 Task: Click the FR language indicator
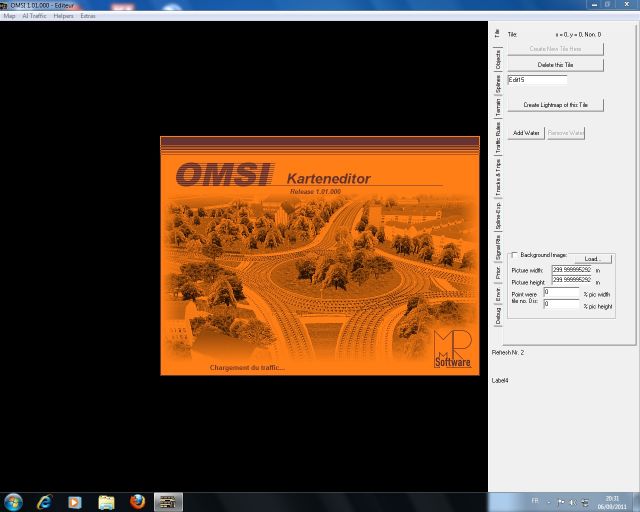click(535, 501)
